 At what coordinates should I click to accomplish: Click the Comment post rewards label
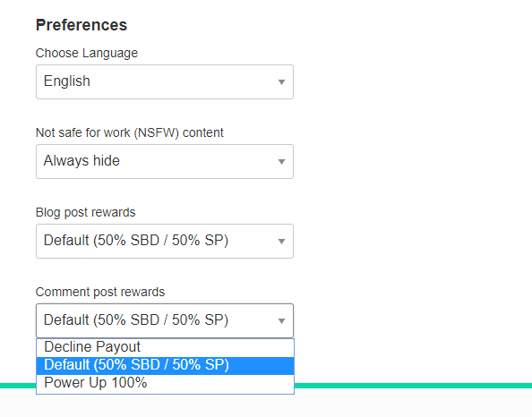coord(100,292)
